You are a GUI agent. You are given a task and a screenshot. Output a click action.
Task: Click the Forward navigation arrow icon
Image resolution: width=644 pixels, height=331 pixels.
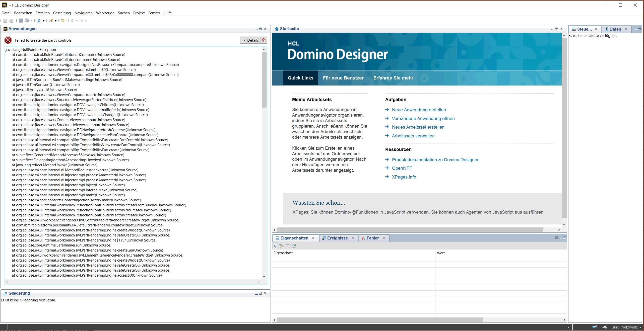82,21
